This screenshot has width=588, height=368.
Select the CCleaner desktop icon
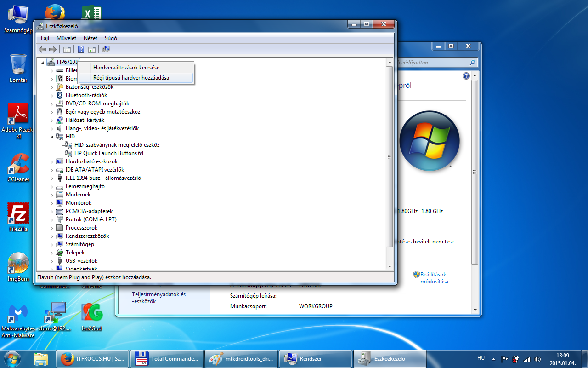click(x=18, y=166)
